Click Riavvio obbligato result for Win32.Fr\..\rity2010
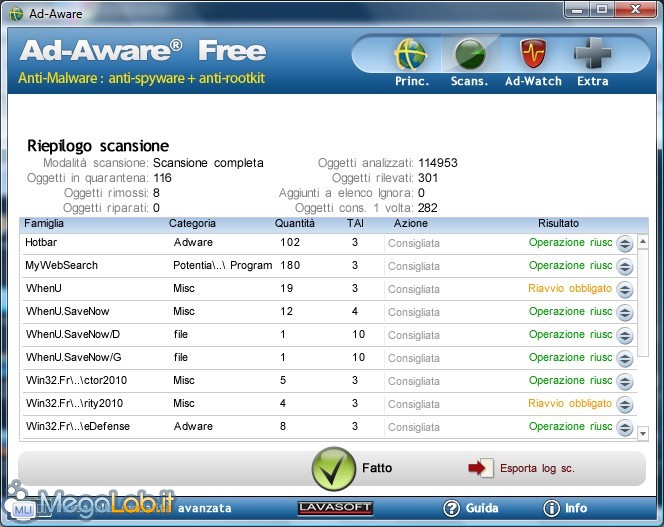Image resolution: width=664 pixels, height=527 pixels. click(x=570, y=403)
